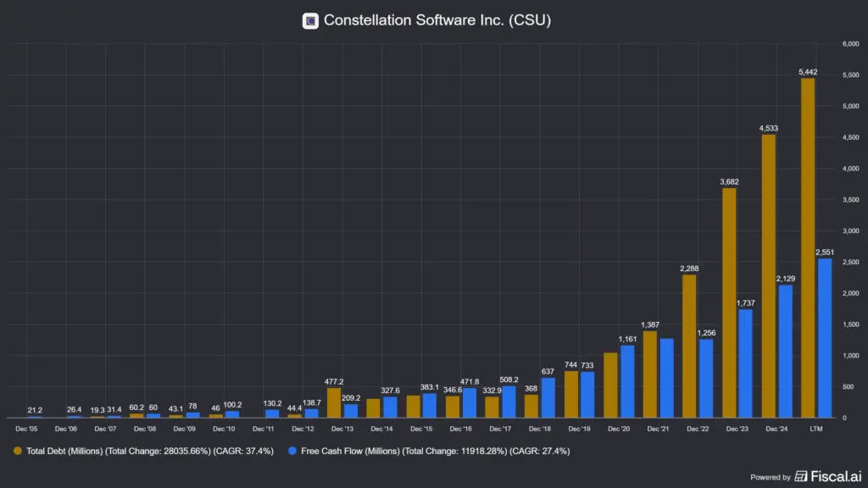Click the Dec '05 x-axis label
This screenshot has width=868, height=488.
tap(26, 430)
